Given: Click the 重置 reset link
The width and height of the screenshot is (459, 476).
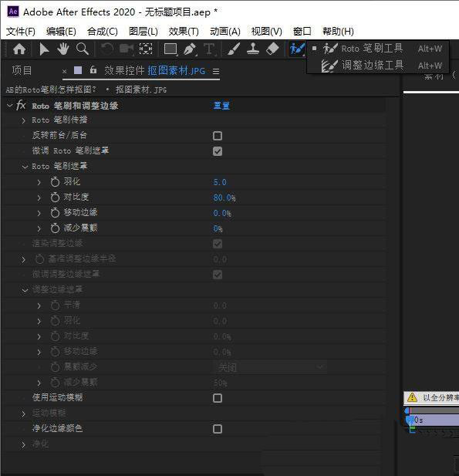Looking at the screenshot, I should click(221, 106).
